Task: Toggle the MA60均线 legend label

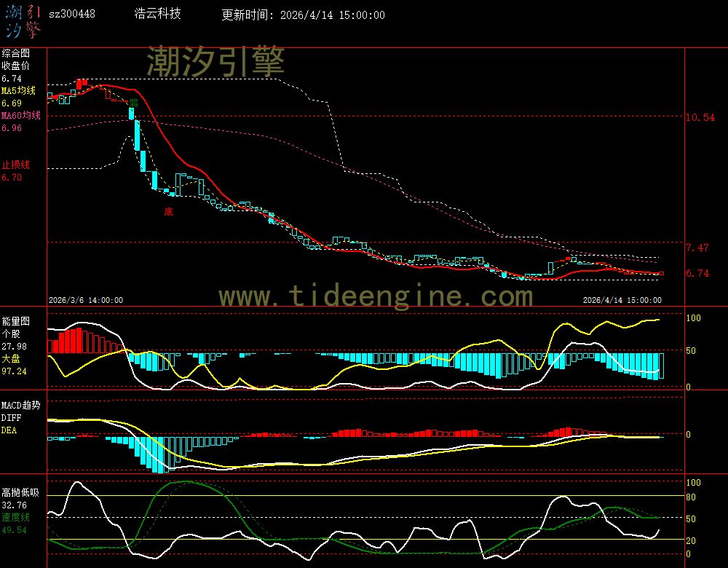Action: coord(20,116)
